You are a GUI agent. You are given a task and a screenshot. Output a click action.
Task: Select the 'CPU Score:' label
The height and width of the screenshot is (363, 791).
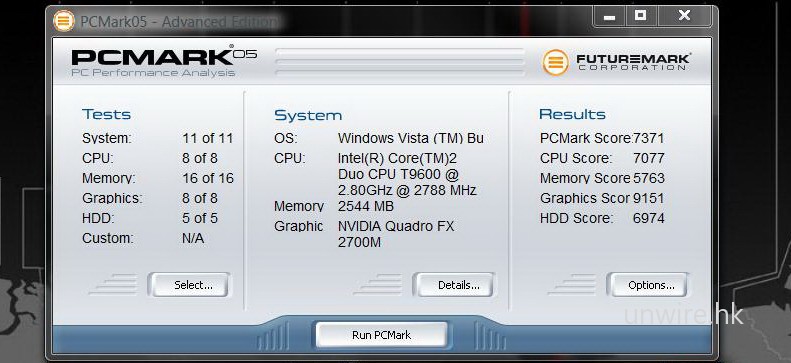point(576,158)
